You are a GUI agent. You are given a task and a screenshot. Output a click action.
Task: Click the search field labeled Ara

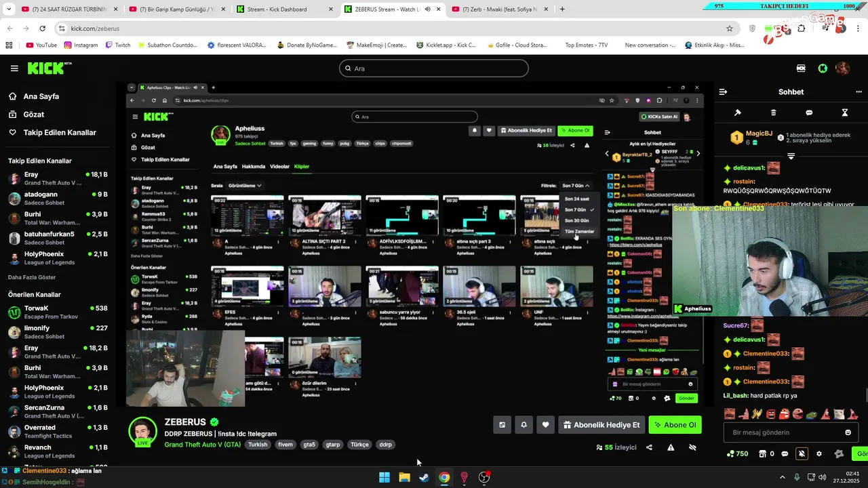pyautogui.click(x=434, y=68)
